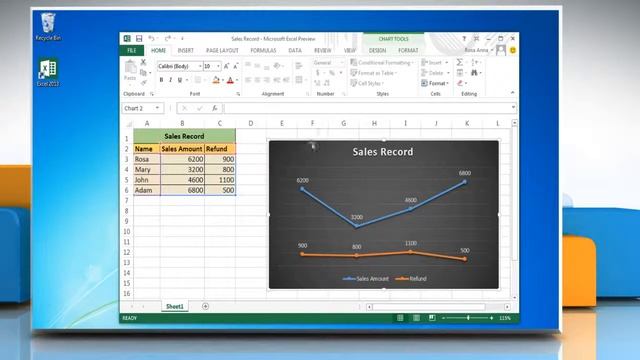Click the Cut scissors icon
The width and height of the screenshot is (640, 360).
coord(143,62)
